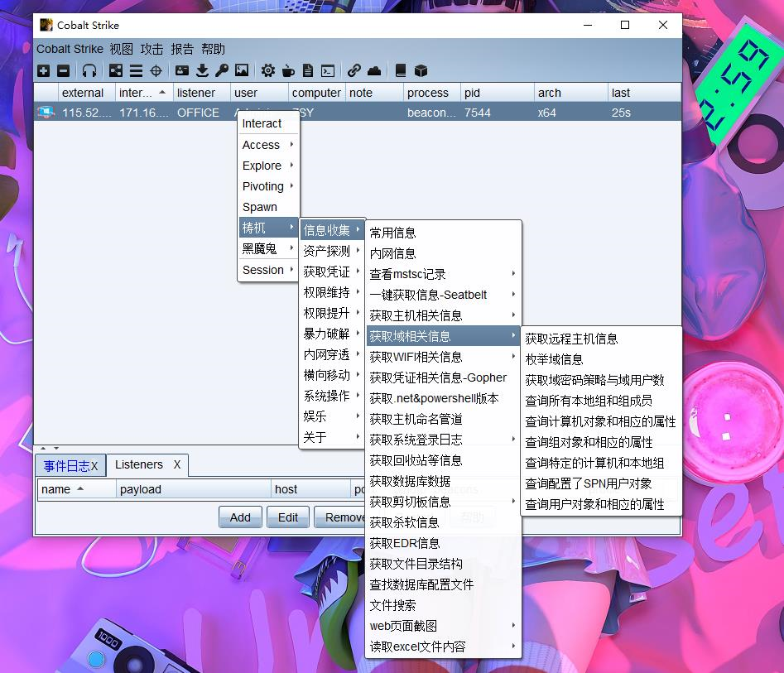Select 获取EDR信息 entry
Viewport: 784px width, 673px height.
tap(443, 543)
